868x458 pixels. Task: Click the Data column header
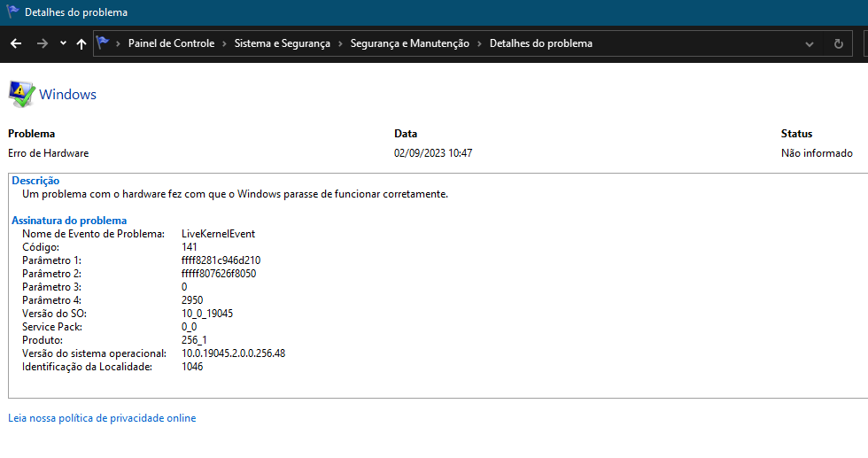[x=406, y=134]
